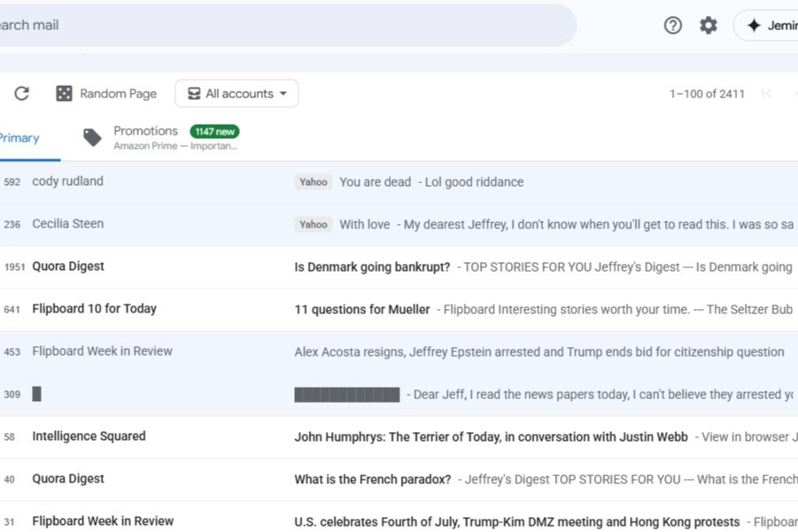Open Flipboard '11 questions for Mueller' email
Image resolution: width=798 pixels, height=532 pixels.
tap(362, 309)
